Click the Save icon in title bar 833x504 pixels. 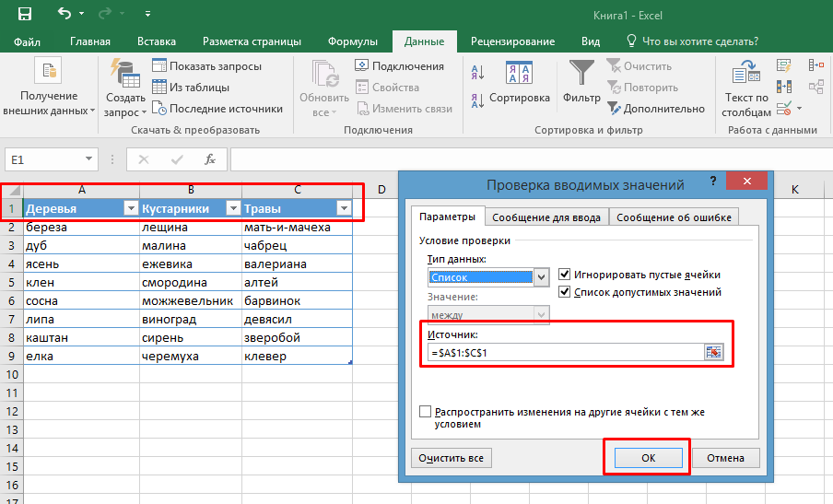[x=24, y=14]
